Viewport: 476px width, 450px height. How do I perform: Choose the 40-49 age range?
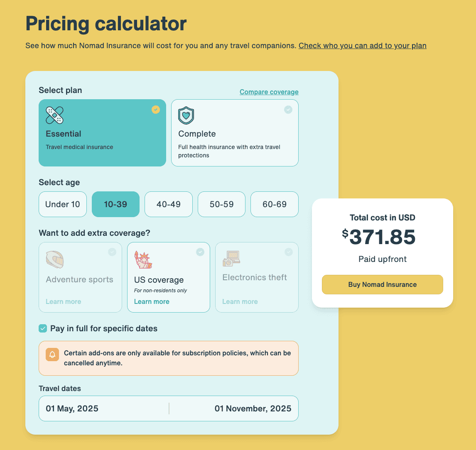pyautogui.click(x=169, y=204)
